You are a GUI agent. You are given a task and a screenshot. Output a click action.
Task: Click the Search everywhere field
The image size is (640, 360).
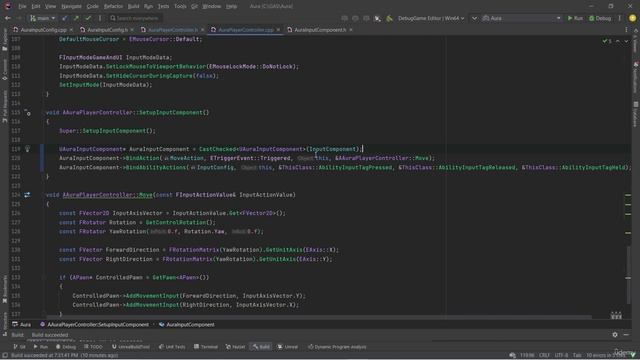click(135, 18)
